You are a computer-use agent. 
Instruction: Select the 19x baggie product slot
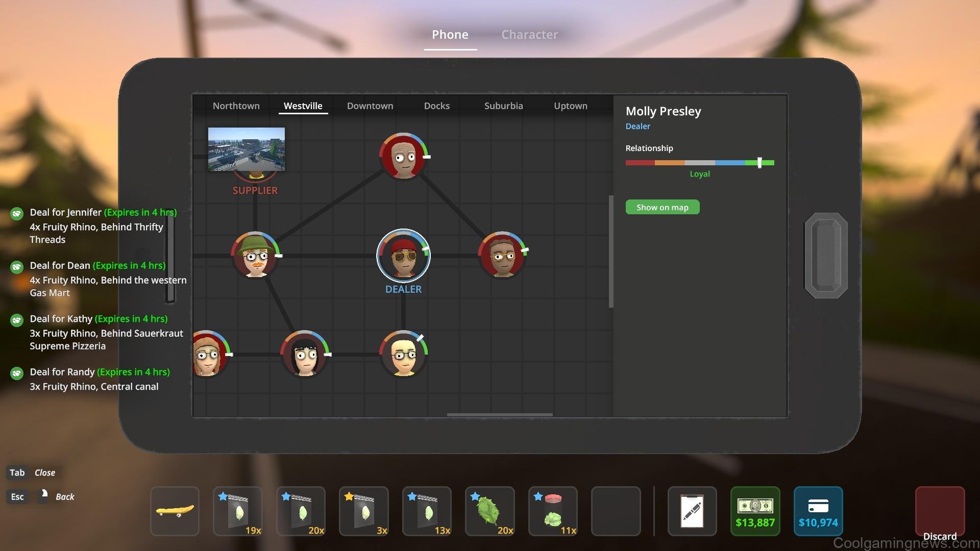click(x=237, y=511)
